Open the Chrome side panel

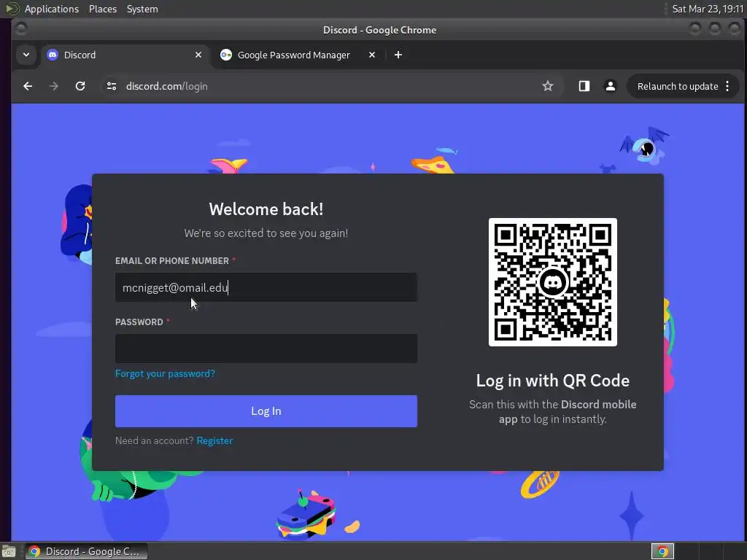pyautogui.click(x=584, y=86)
